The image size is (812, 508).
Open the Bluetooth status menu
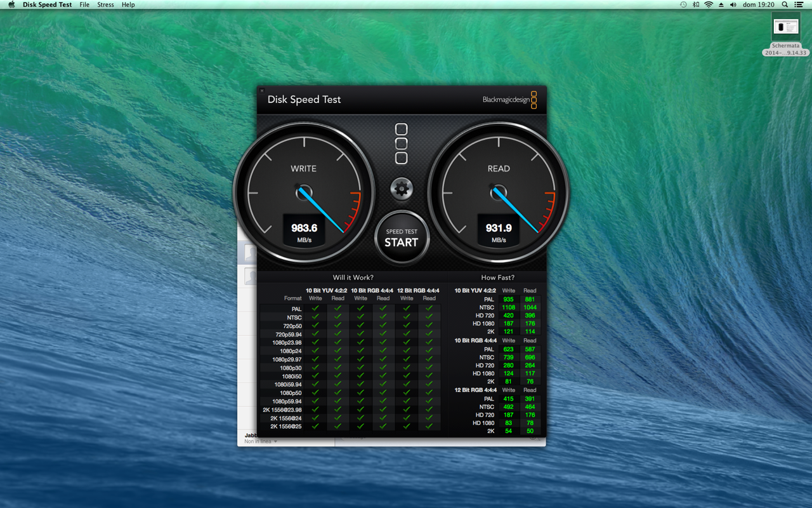pyautogui.click(x=696, y=4)
